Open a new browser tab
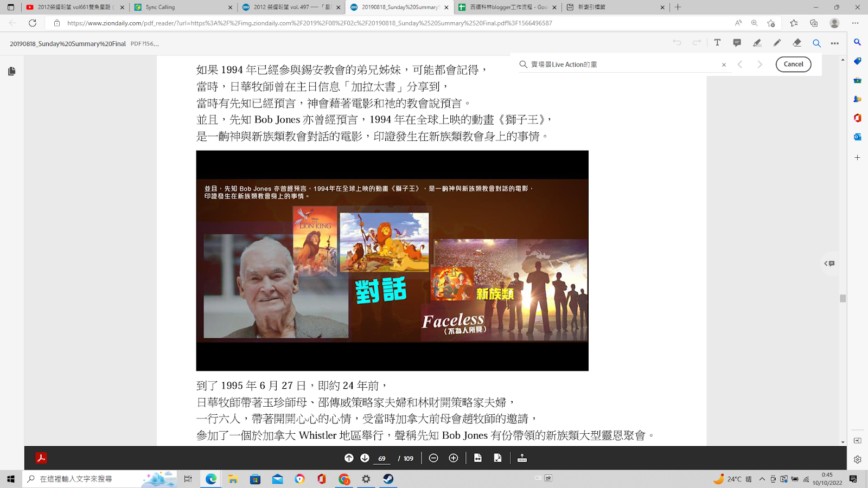The height and width of the screenshot is (488, 868). click(x=678, y=7)
